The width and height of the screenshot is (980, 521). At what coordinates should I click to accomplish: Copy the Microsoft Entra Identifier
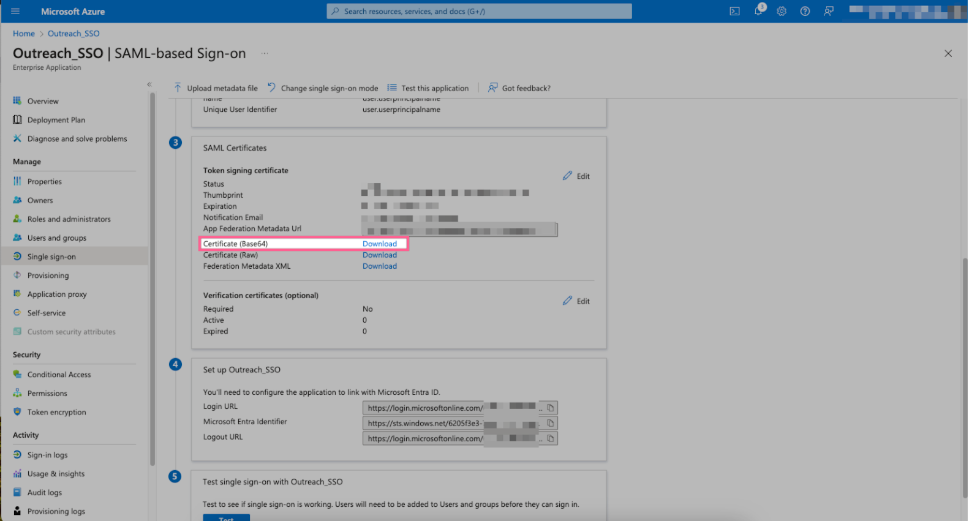coord(551,423)
